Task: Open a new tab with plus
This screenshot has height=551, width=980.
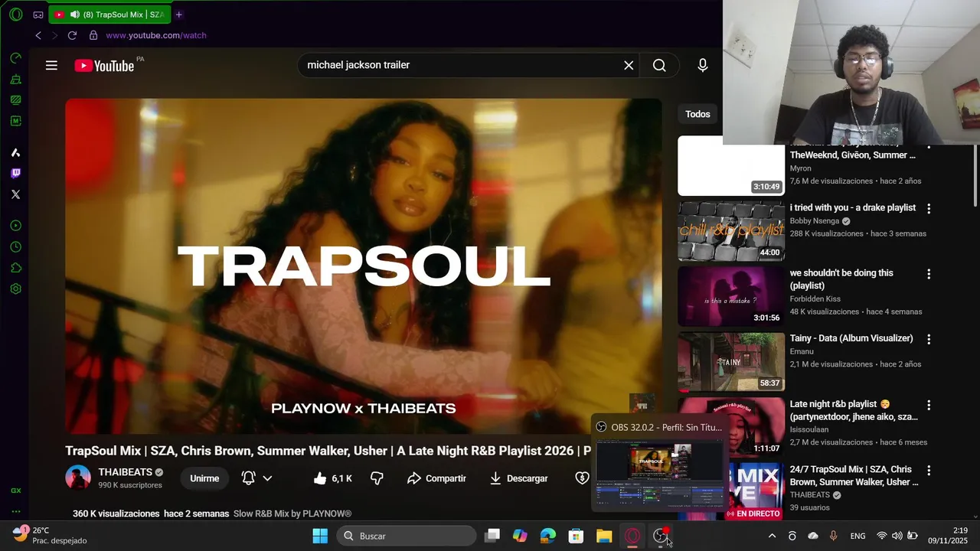Action: click(x=179, y=15)
